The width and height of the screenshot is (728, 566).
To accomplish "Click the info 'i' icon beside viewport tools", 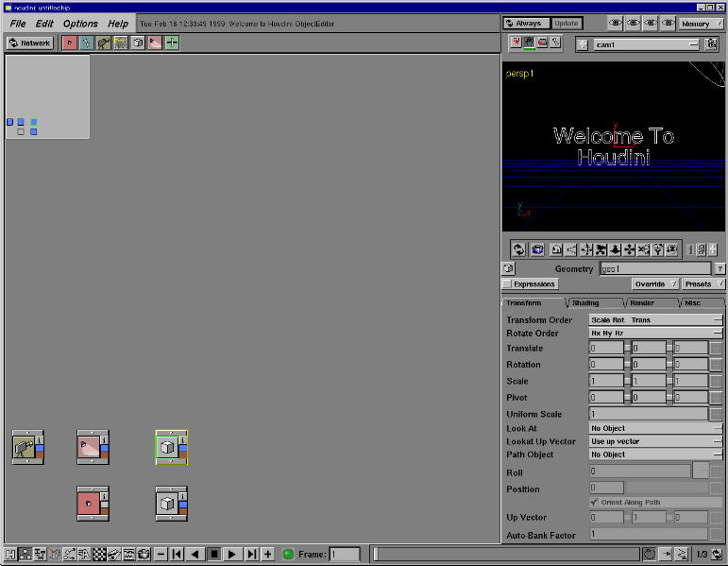I will tap(691, 250).
